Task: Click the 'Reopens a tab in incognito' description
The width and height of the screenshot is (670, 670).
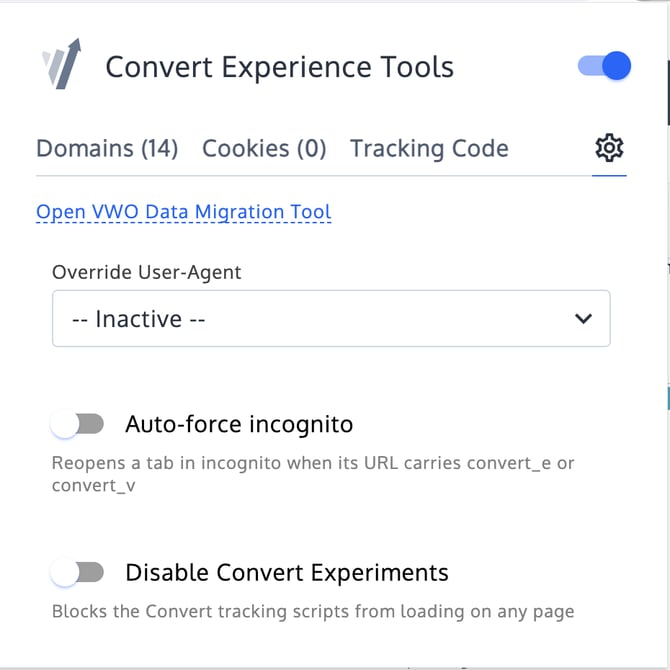Action: pyautogui.click(x=313, y=474)
